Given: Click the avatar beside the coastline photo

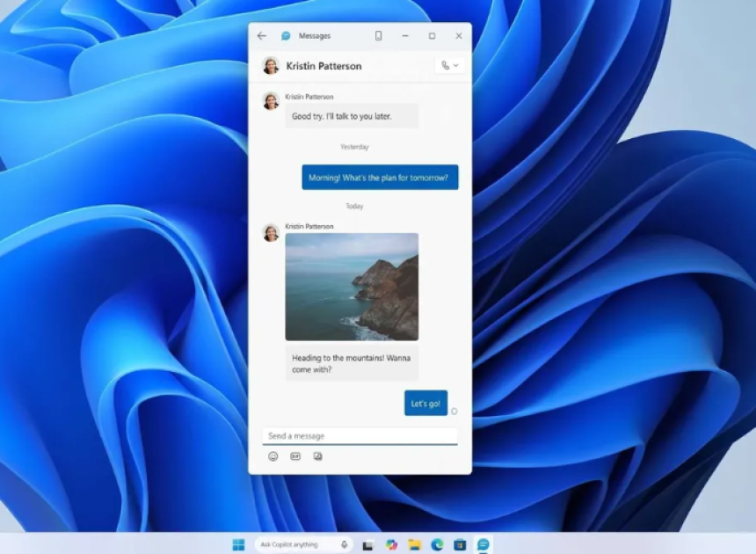Looking at the screenshot, I should coord(271,232).
